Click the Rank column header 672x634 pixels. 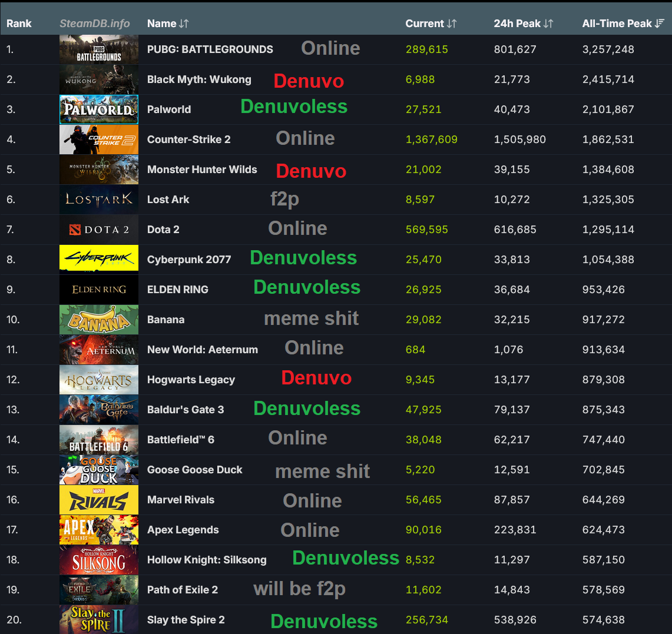[x=19, y=24]
